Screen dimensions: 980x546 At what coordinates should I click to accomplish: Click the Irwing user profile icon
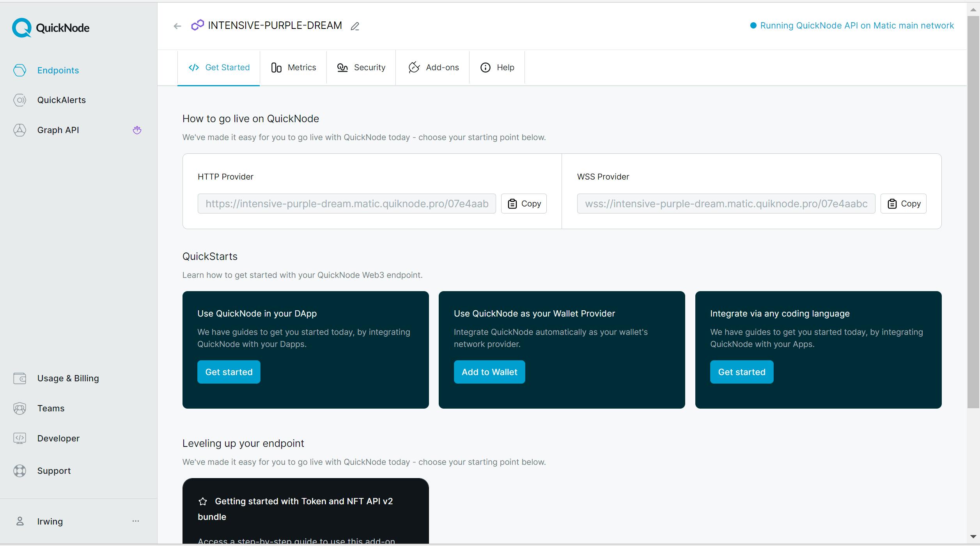20,521
